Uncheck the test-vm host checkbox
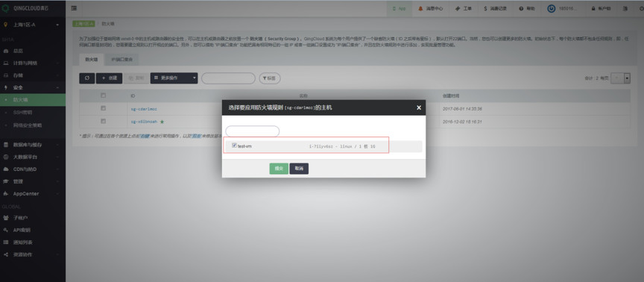Image resolution: width=644 pixels, height=282 pixels. click(x=234, y=145)
